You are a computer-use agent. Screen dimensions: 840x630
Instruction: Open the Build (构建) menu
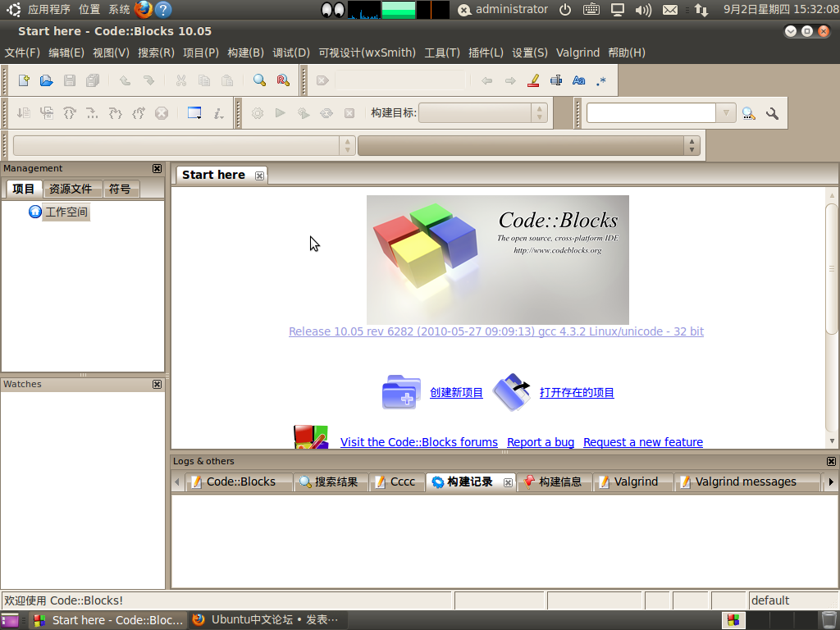pyautogui.click(x=245, y=52)
